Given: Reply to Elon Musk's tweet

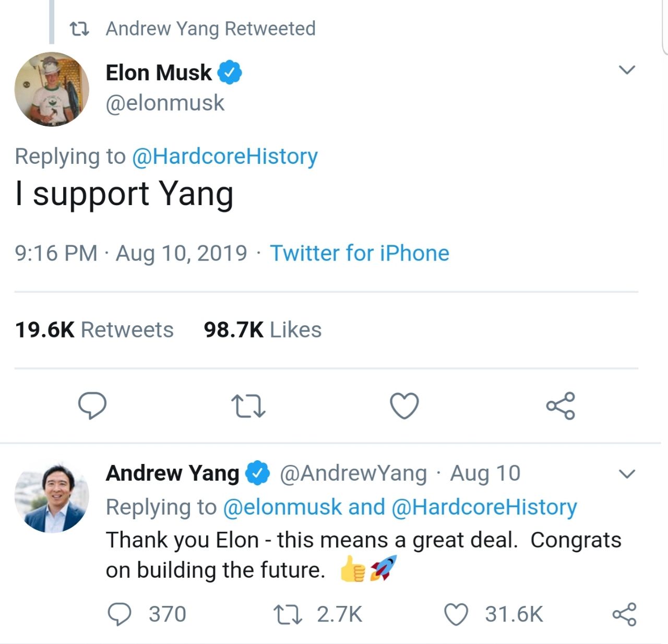Looking at the screenshot, I should pos(92,406).
